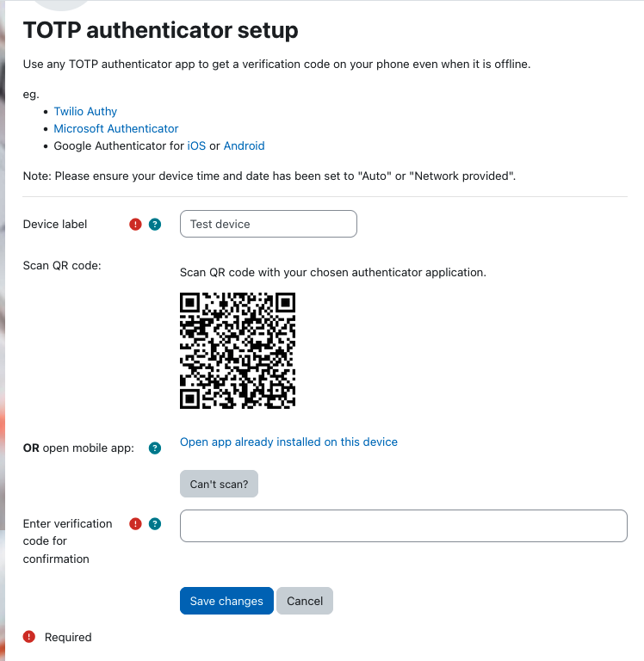Viewport: 644px width, 661px height.
Task: Click the red Required legend icon at bottom
Action: (x=29, y=637)
